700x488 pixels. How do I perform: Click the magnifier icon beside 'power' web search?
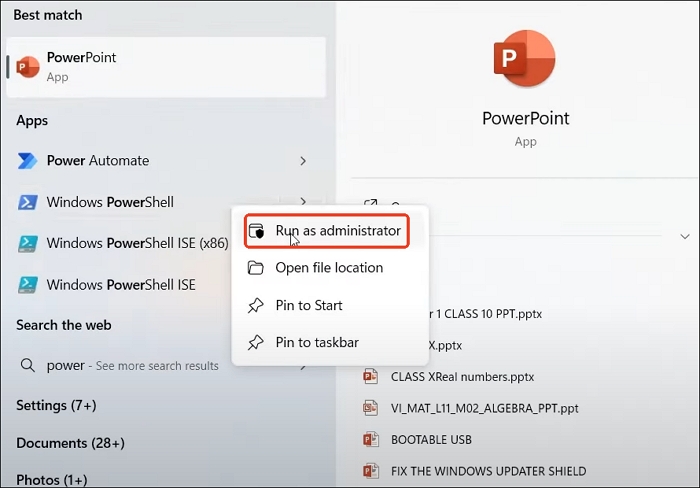[28, 366]
